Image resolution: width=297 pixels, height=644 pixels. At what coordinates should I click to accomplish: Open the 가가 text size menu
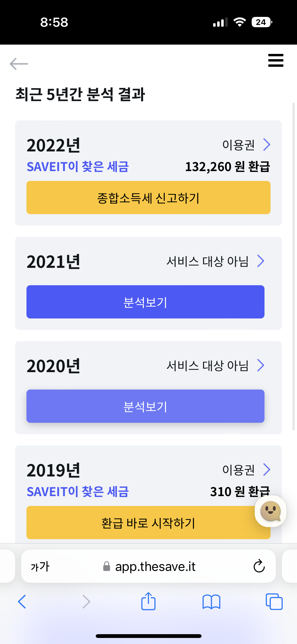tap(40, 566)
